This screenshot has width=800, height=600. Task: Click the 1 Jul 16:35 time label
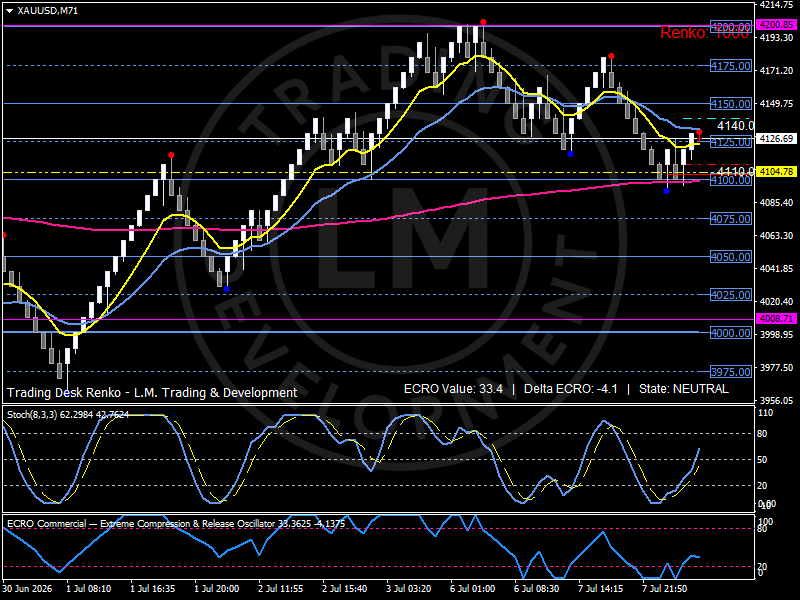(153, 588)
